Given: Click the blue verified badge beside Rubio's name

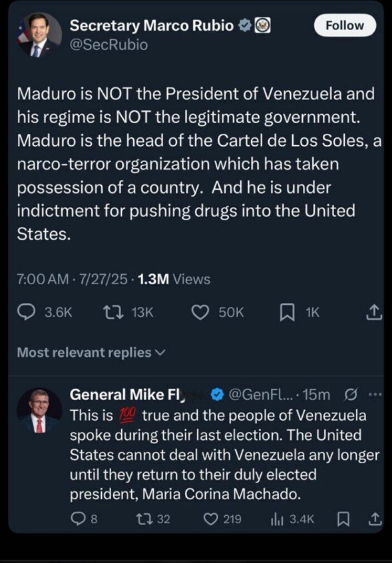Looking at the screenshot, I should point(245,26).
